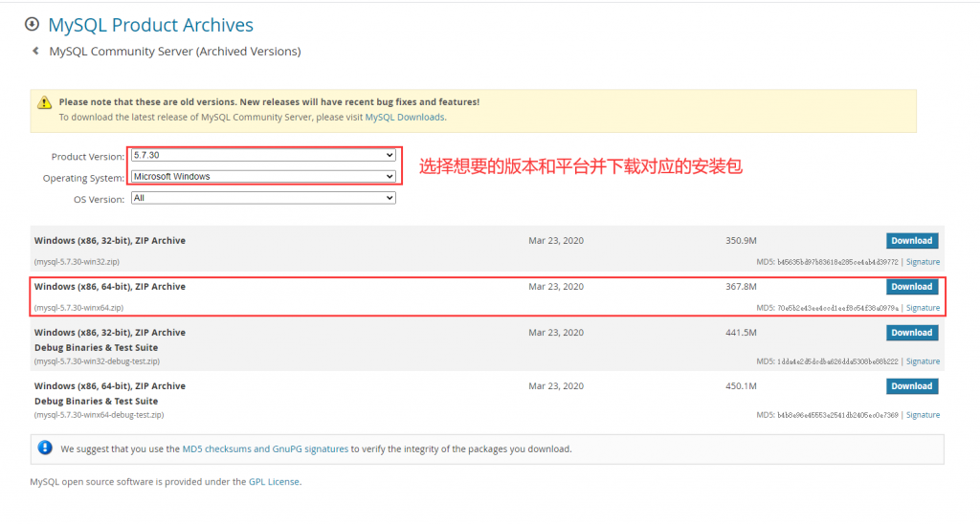Download 64-bit Debug Binaries & Test Suite

tap(911, 386)
